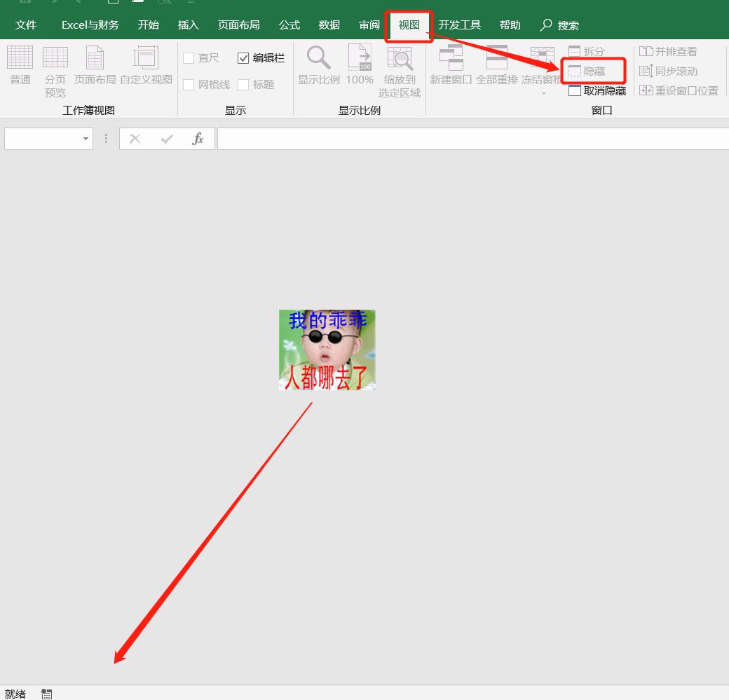The height and width of the screenshot is (700, 729).
Task: Click the Unhide (取消隐藏) button
Action: [597, 91]
